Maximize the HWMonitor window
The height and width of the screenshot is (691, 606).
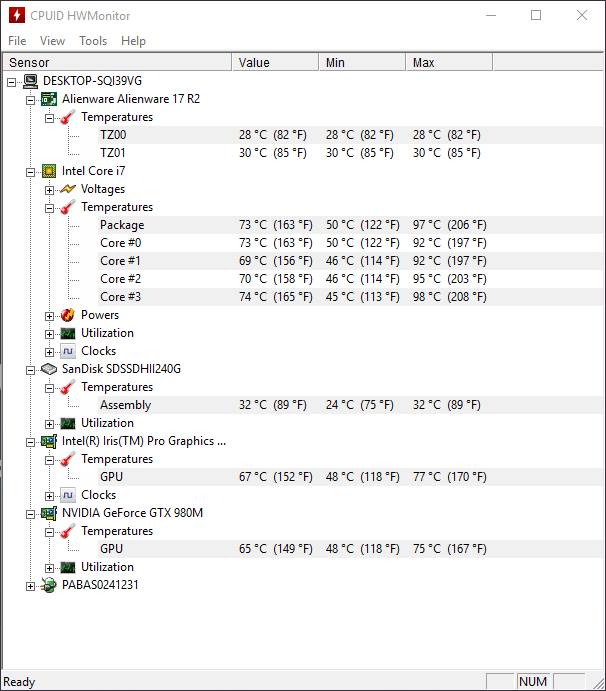click(536, 15)
